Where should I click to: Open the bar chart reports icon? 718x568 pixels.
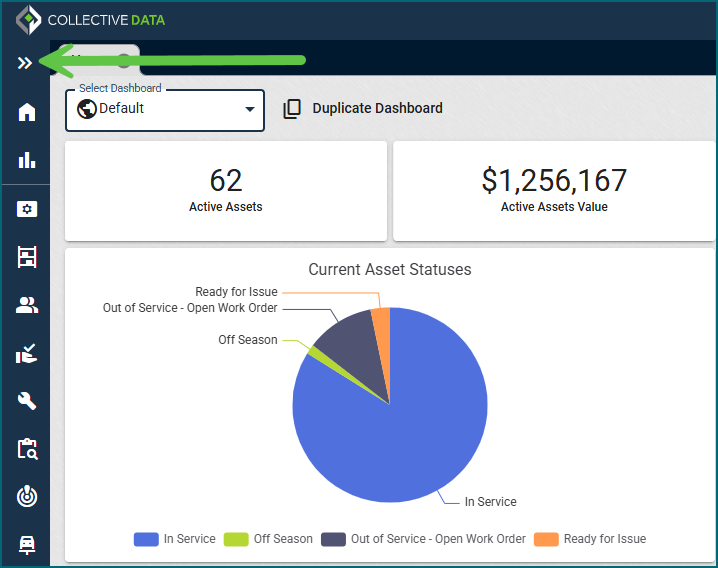coord(26,160)
